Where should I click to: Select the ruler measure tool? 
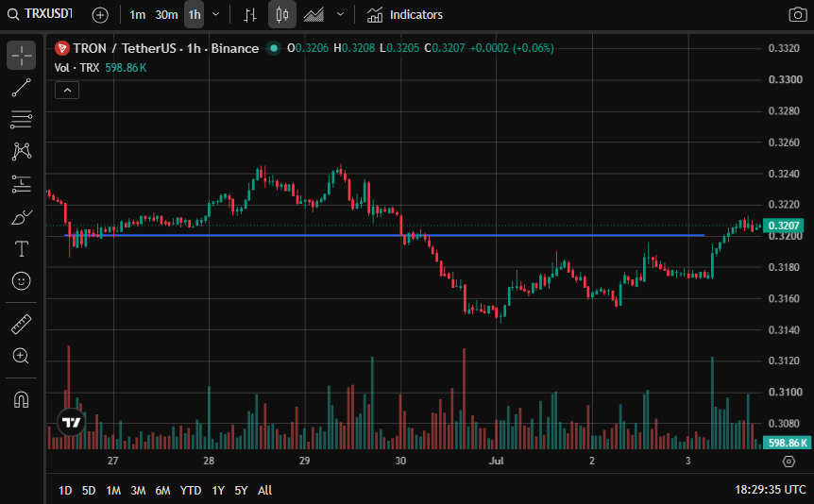[x=22, y=325]
